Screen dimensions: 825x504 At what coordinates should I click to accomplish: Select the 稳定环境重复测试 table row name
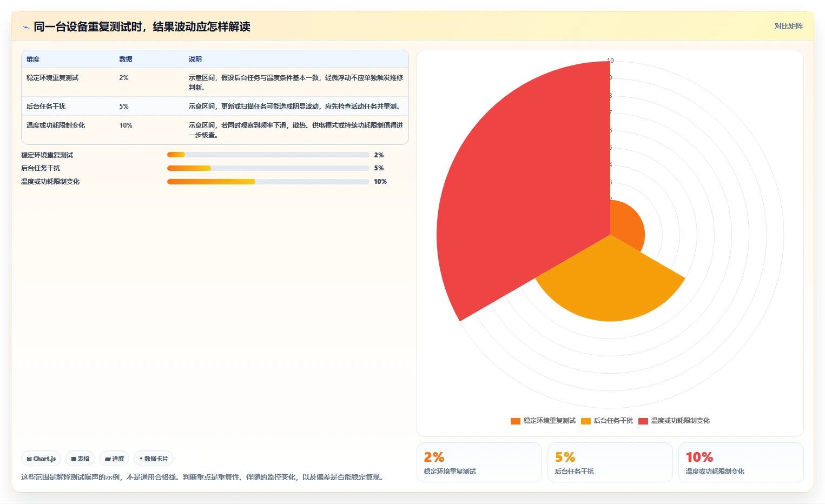(x=52, y=78)
